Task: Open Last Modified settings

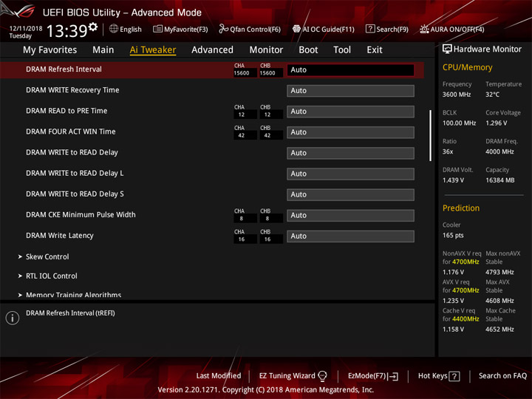Action: (x=219, y=375)
